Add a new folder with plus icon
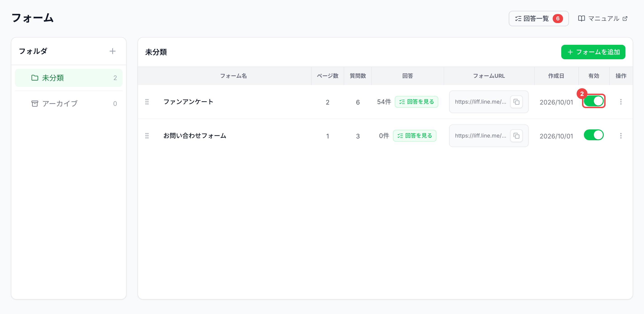The image size is (644, 314). (113, 51)
